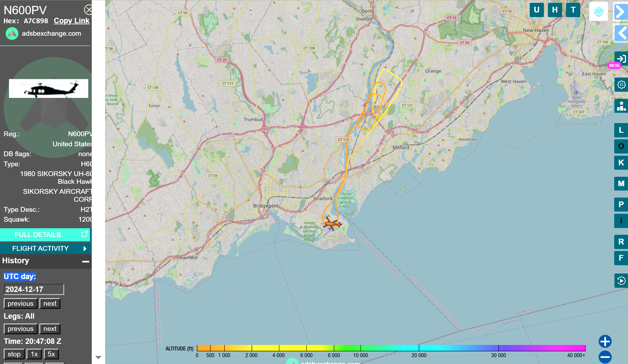628x364 pixels.
Task: Toggle the I map option
Action: 621,221
